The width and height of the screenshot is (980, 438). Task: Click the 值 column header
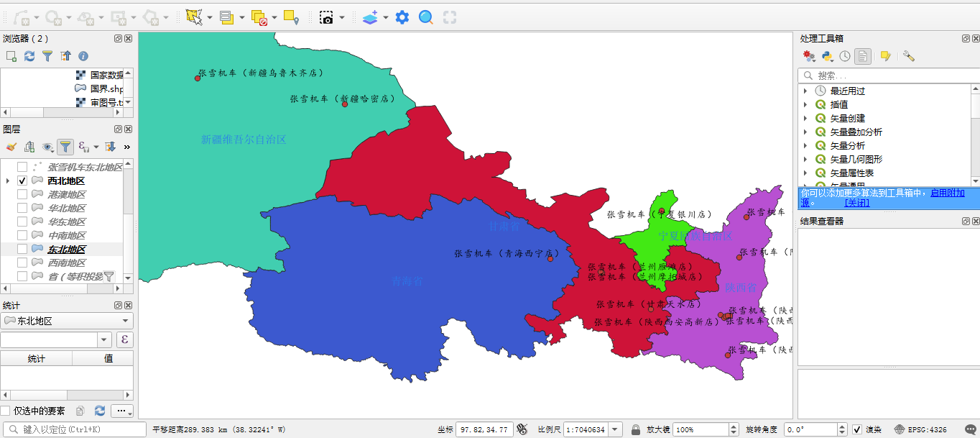pos(108,358)
